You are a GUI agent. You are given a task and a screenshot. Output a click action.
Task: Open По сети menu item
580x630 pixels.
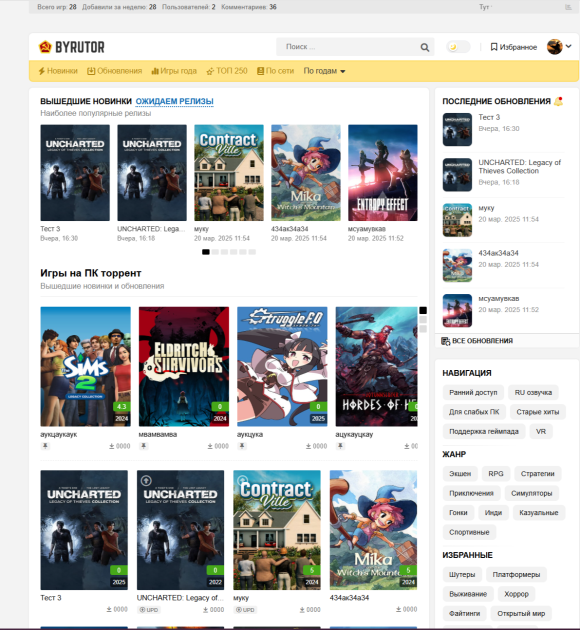(275, 71)
